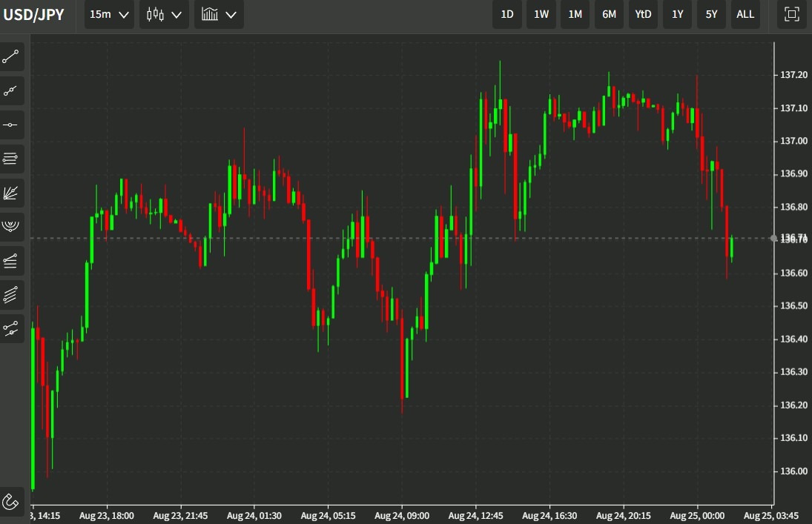The height and width of the screenshot is (524, 812).
Task: Open the candlestick chart type dropdown
Action: pos(164,14)
